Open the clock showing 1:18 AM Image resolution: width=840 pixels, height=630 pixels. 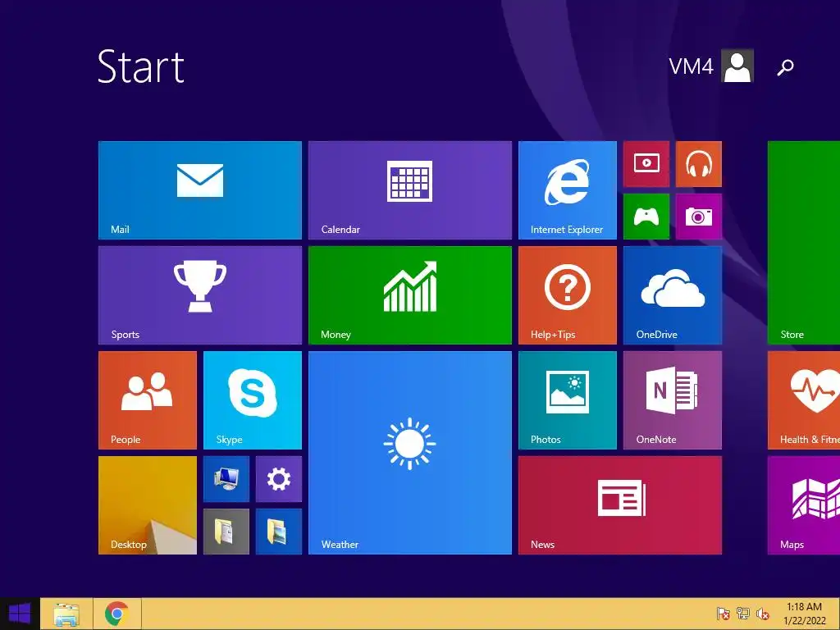804,614
